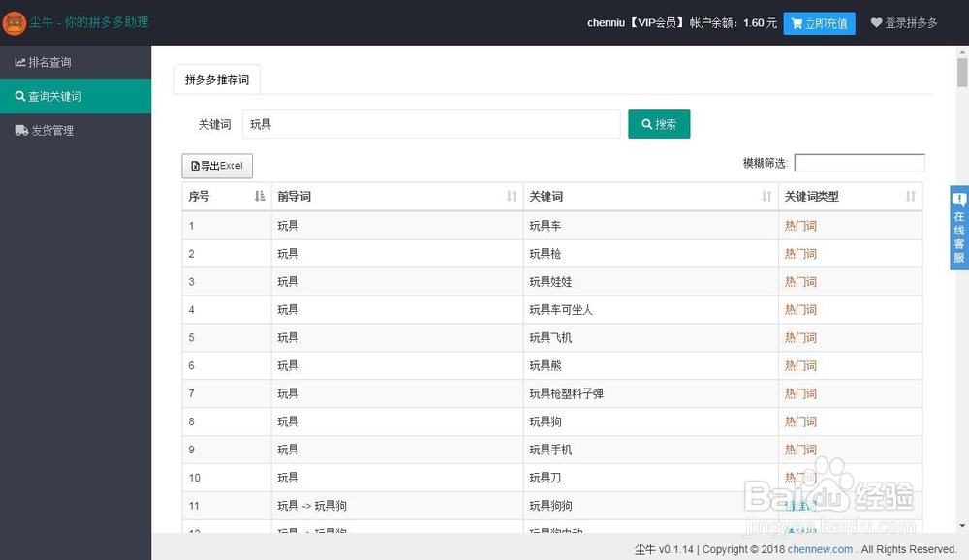Sort by 序号 column sort icon
This screenshot has height=560, width=969.
pyautogui.click(x=260, y=196)
